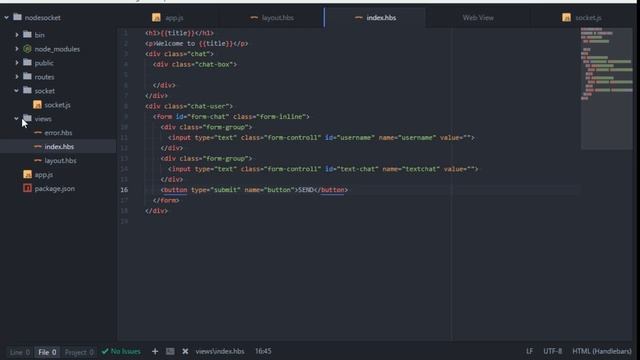Open layout.hbs in the tree
This screenshot has height=360, width=640.
[x=60, y=160]
